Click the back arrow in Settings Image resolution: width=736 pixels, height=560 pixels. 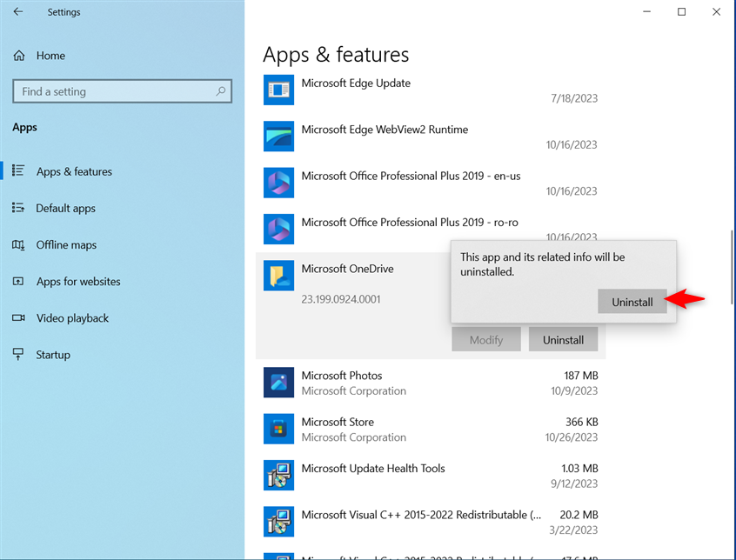click(18, 11)
